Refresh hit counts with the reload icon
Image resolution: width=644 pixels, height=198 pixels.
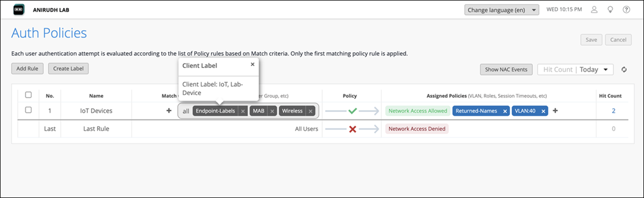pyautogui.click(x=624, y=70)
